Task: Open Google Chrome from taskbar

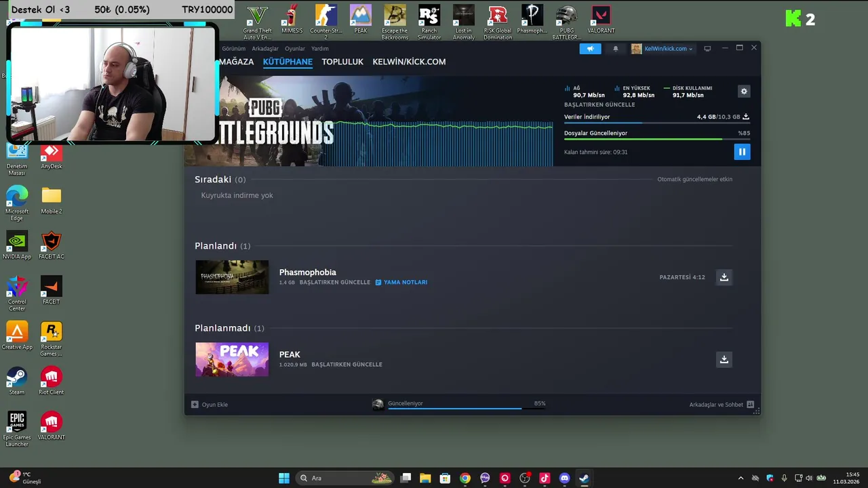Action: pyautogui.click(x=465, y=478)
